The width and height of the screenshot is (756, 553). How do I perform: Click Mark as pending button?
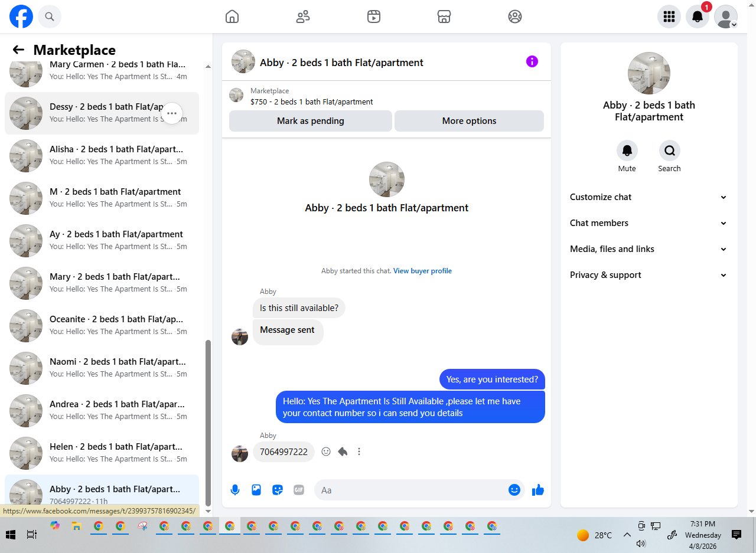coord(311,121)
